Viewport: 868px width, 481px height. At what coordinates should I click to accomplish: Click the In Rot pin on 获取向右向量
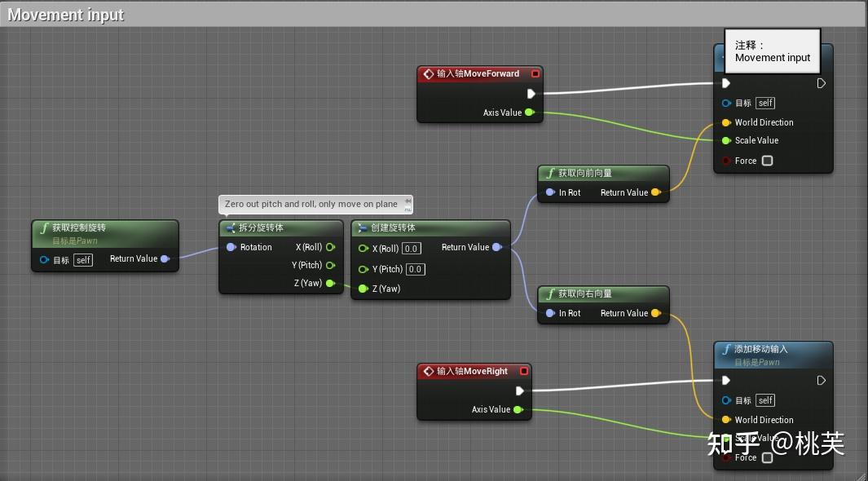point(549,313)
